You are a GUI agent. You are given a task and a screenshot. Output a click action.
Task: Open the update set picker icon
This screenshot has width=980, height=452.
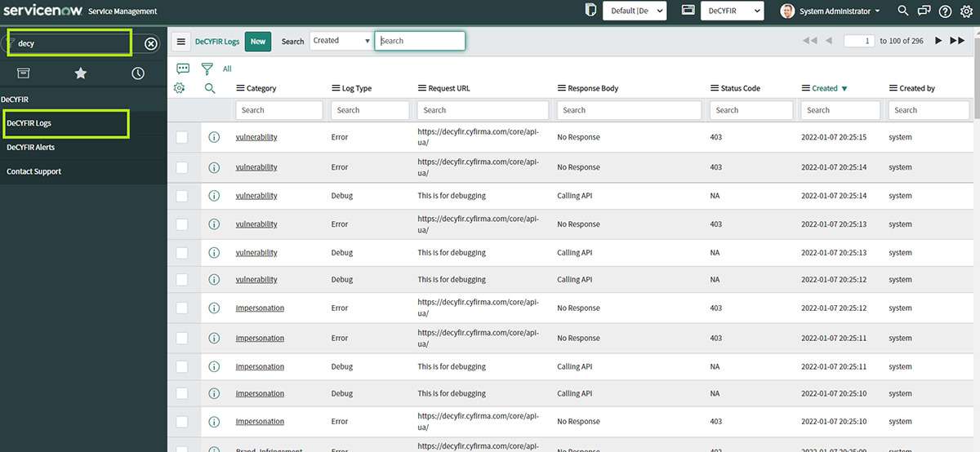591,11
